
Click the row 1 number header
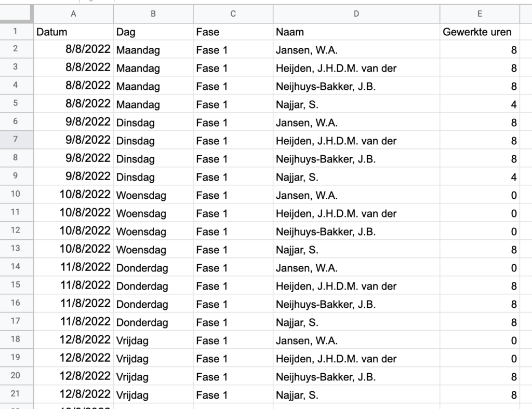[x=16, y=32]
